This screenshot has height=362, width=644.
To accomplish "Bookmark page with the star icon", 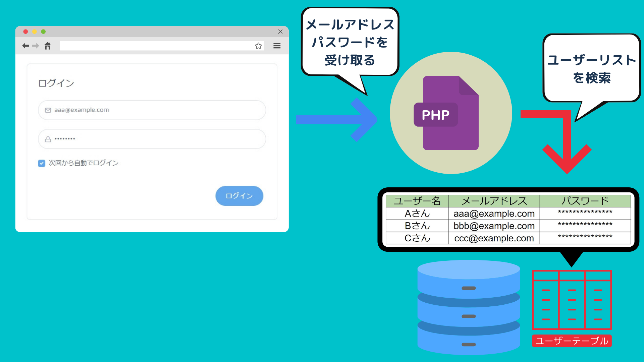I will (258, 46).
